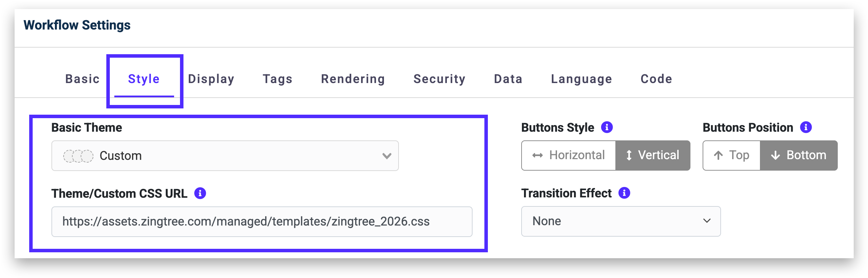Open the Display tab
The image size is (868, 278).
(211, 79)
